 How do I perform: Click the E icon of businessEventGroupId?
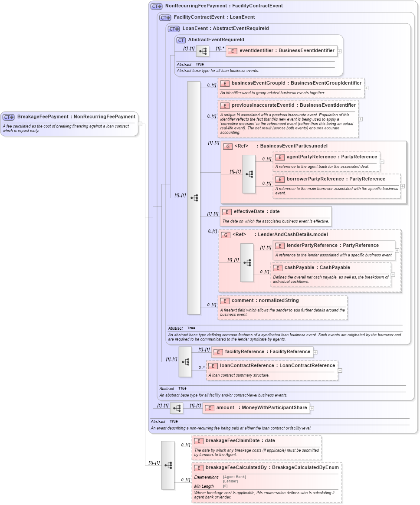(x=224, y=83)
